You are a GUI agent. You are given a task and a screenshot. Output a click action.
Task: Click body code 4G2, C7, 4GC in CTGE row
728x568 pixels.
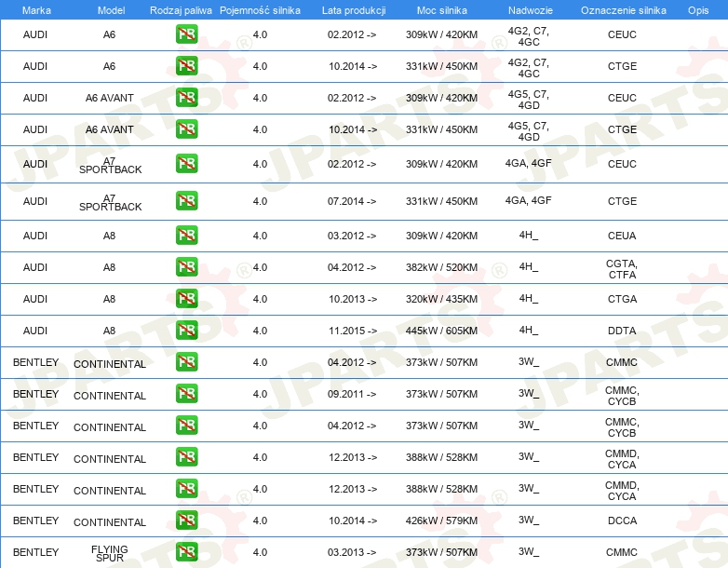[x=529, y=68]
